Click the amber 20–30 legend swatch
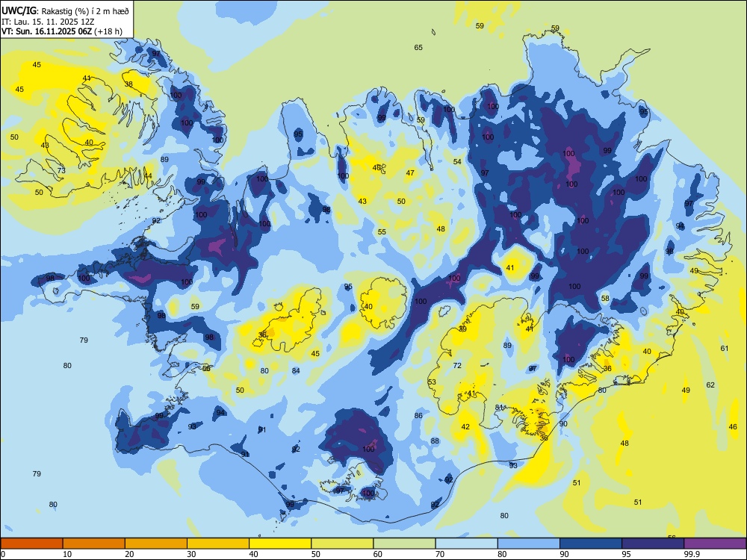The height and width of the screenshot is (560, 747). (x=156, y=544)
